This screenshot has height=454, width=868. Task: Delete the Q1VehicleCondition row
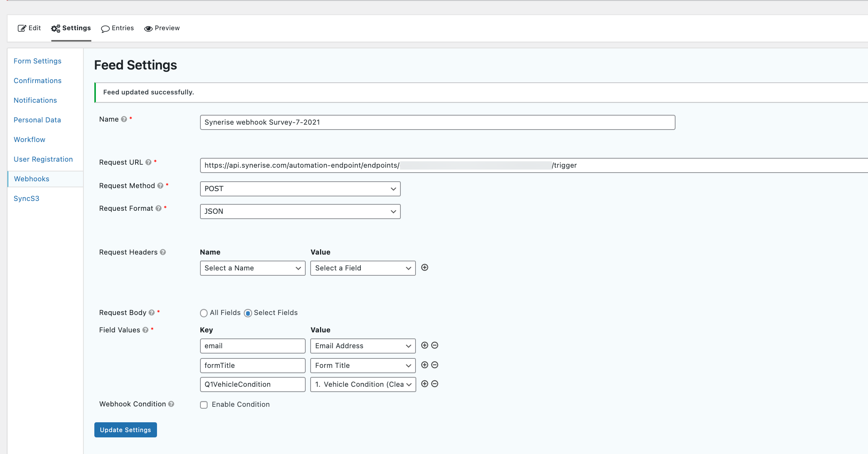(434, 384)
